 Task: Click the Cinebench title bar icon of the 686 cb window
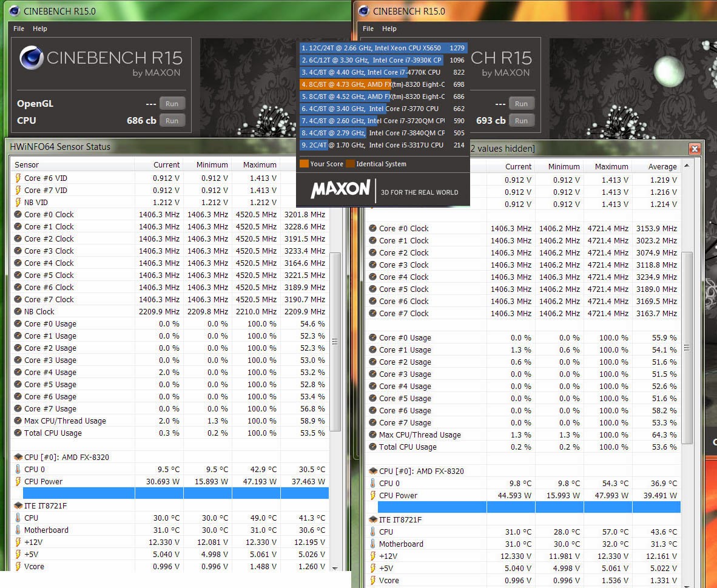pos(14,11)
